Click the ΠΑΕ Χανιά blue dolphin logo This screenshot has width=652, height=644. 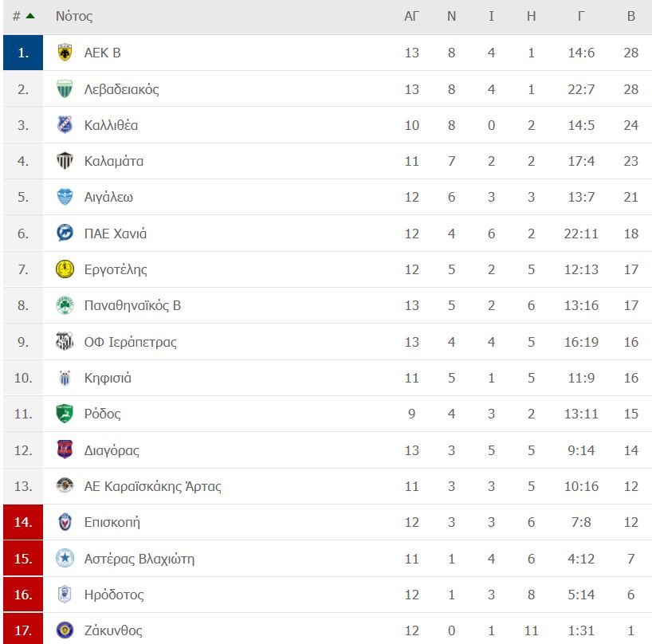pos(65,234)
